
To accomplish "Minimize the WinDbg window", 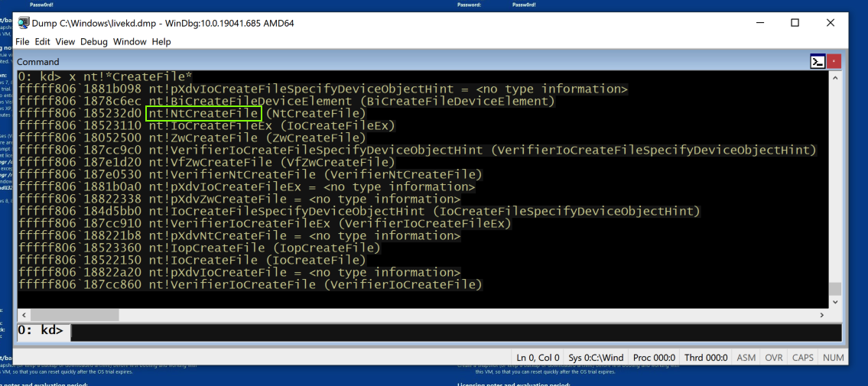I will pos(759,23).
